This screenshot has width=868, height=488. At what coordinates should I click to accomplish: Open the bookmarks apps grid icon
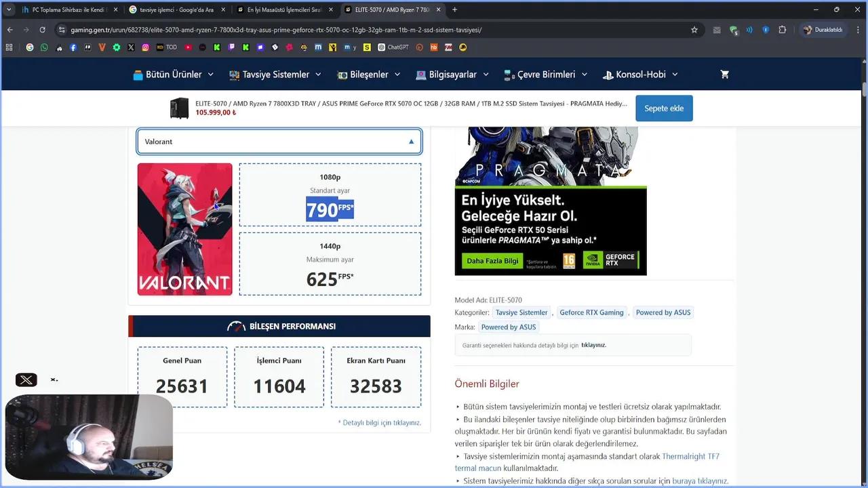pos(9,47)
